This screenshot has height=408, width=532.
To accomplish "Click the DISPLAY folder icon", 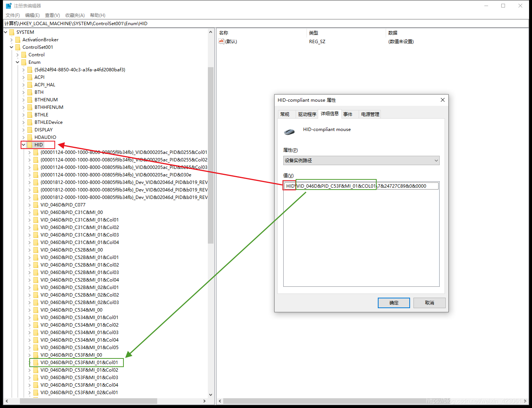I will 30,130.
